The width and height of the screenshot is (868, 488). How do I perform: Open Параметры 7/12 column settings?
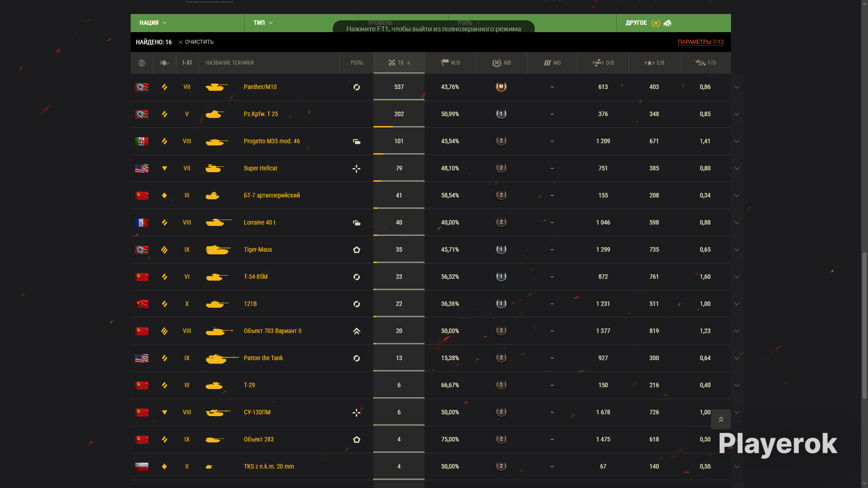(x=701, y=42)
